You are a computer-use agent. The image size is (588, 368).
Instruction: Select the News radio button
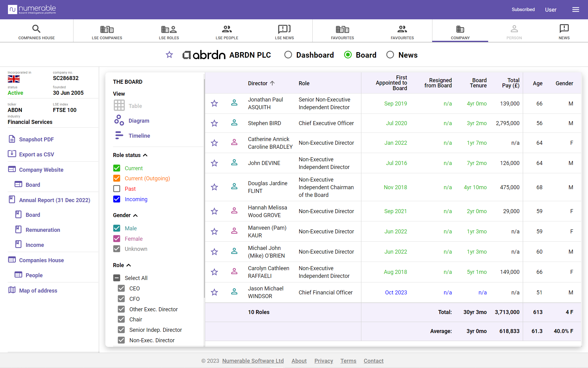[x=390, y=55]
